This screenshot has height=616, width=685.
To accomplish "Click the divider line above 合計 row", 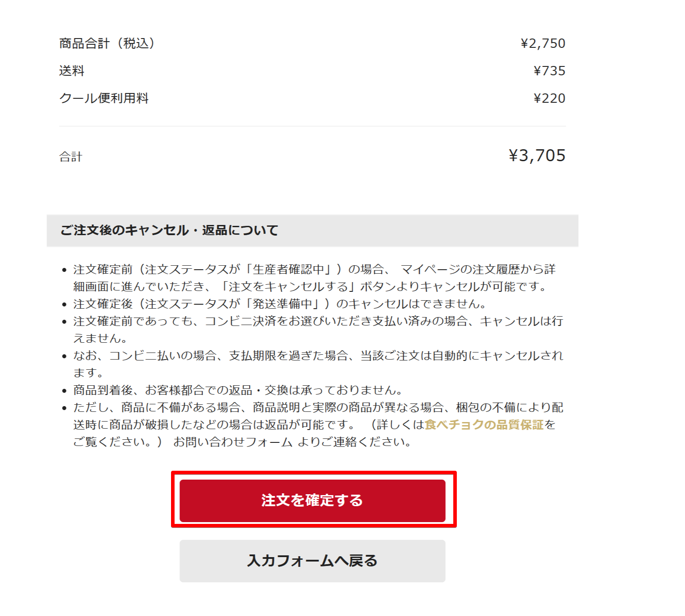I will tap(312, 126).
